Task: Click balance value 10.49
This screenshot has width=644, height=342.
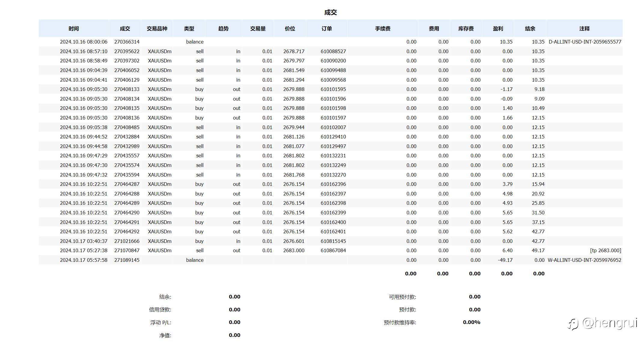Action: pyautogui.click(x=538, y=108)
